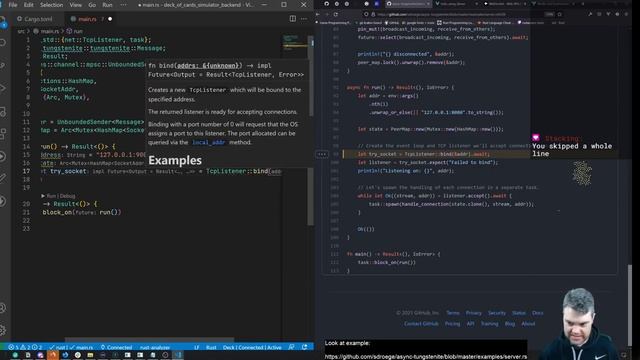Click line 17 try_socket code line
Viewport: 640px width, 360px height.
tap(161, 171)
